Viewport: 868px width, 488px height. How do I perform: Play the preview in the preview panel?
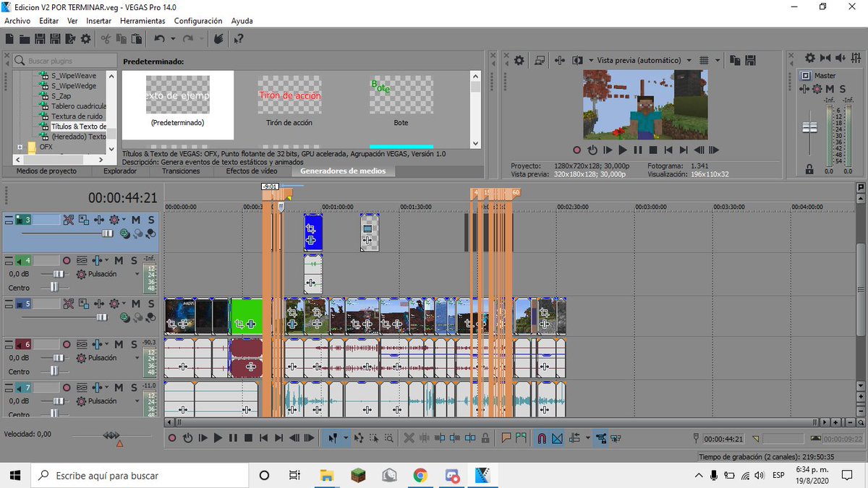(x=622, y=150)
